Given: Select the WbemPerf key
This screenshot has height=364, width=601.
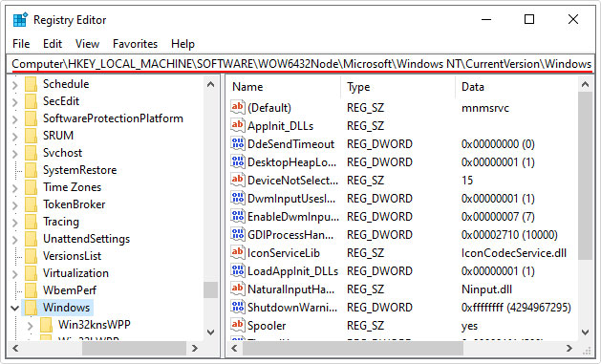Looking at the screenshot, I should pos(70,290).
